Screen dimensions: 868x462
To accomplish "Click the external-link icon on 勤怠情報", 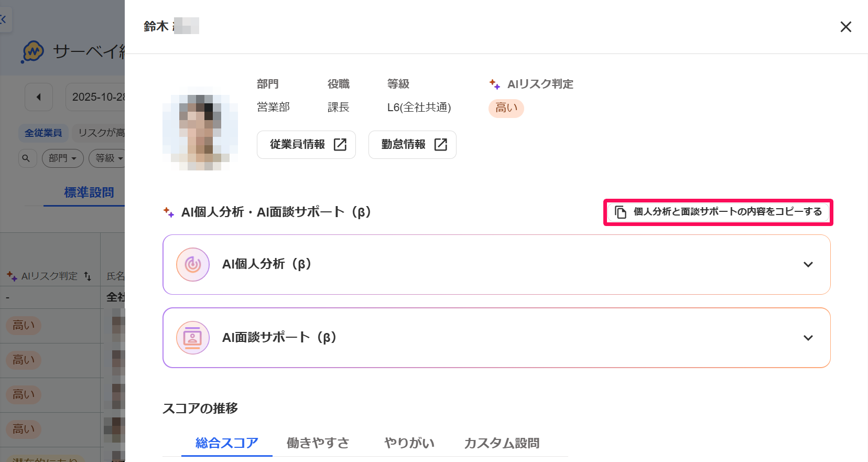I will coord(441,145).
